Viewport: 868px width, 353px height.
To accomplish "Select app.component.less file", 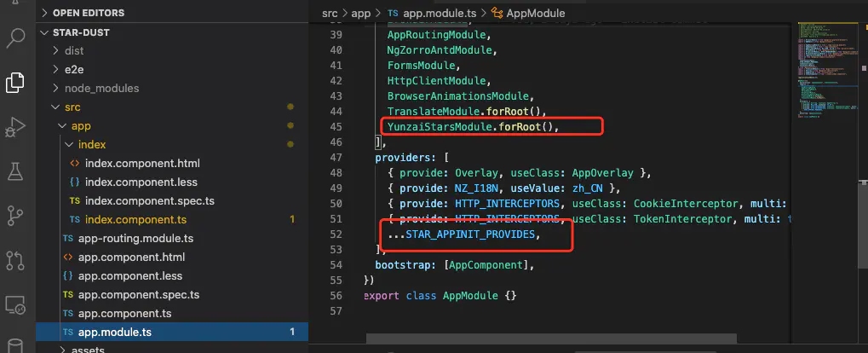I will point(130,275).
